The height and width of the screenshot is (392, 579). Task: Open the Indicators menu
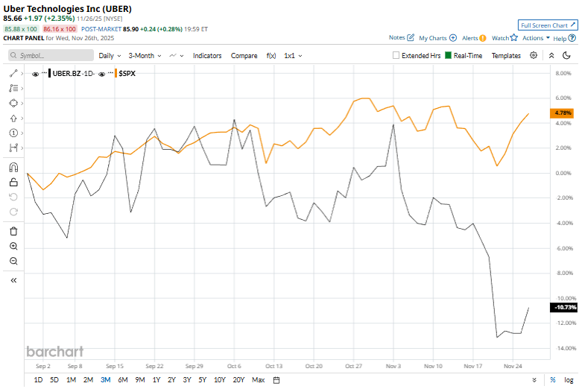coord(207,56)
